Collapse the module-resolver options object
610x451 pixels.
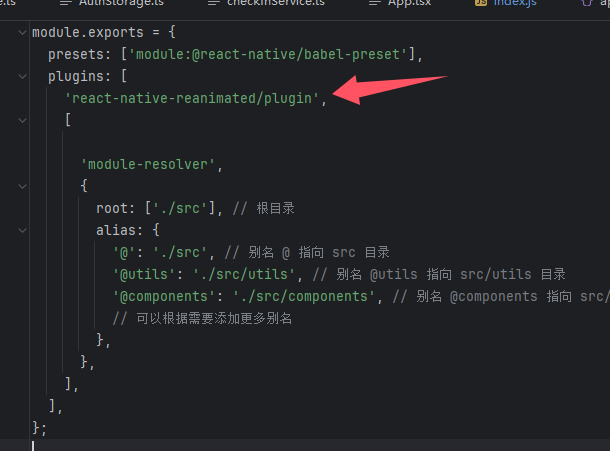[x=23, y=187]
